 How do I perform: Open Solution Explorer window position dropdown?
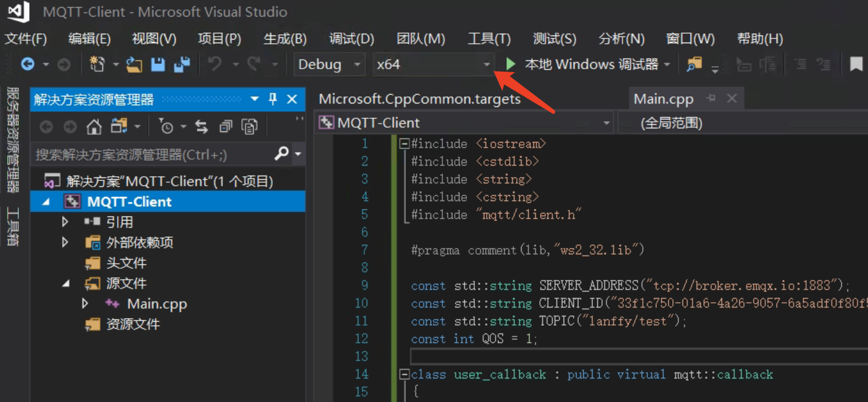click(255, 99)
